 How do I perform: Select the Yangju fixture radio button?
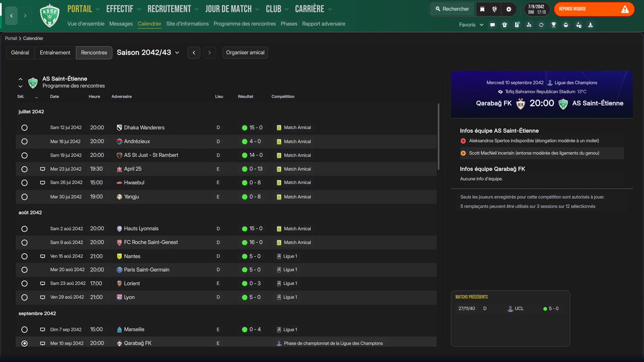(24, 197)
